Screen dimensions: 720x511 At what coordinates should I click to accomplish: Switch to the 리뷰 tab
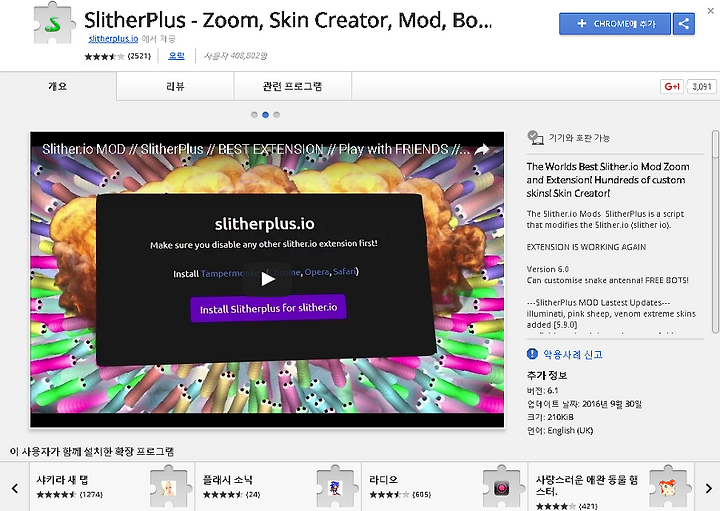[x=175, y=86]
